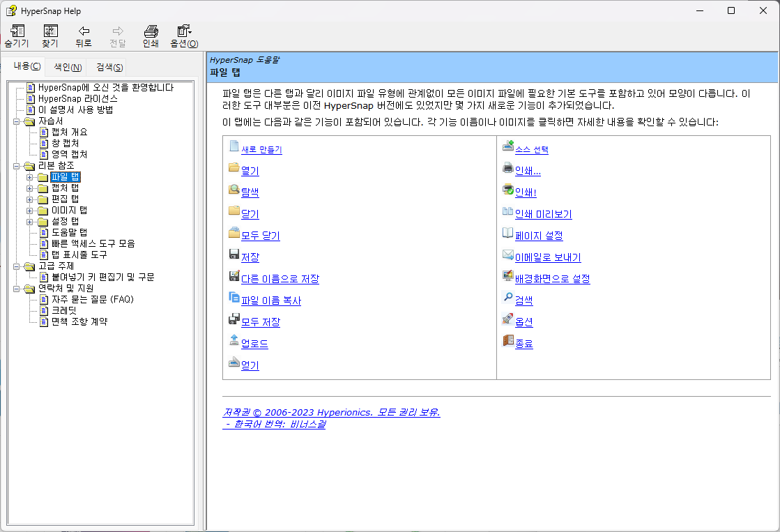780x532 pixels.
Task: Expand the 편집 탭 tree node
Action: click(29, 199)
